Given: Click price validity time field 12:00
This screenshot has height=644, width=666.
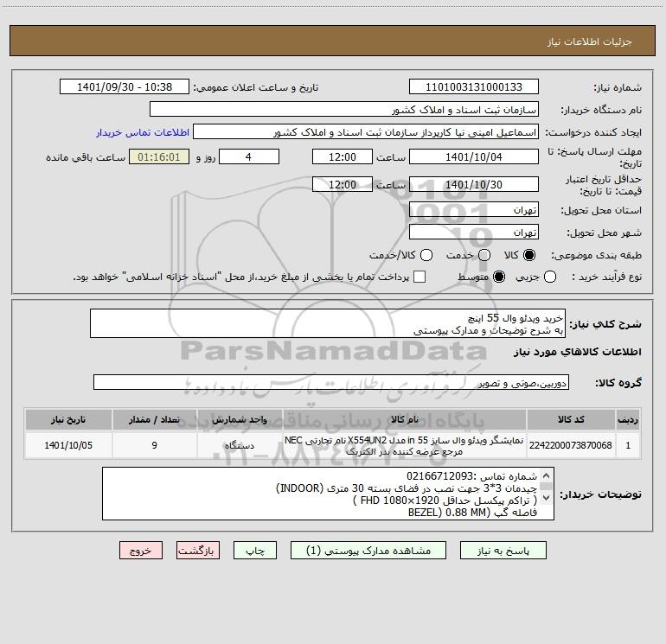Looking at the screenshot, I should pos(343,184).
